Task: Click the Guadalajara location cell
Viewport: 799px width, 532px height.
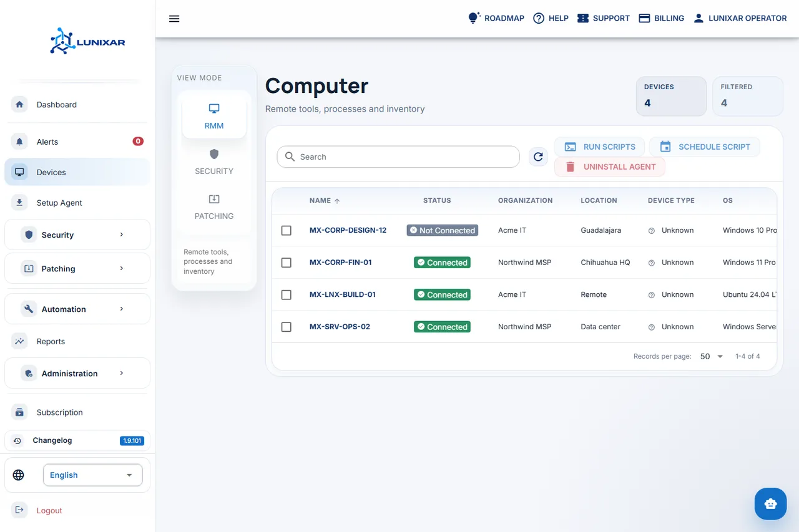Action: (x=600, y=230)
